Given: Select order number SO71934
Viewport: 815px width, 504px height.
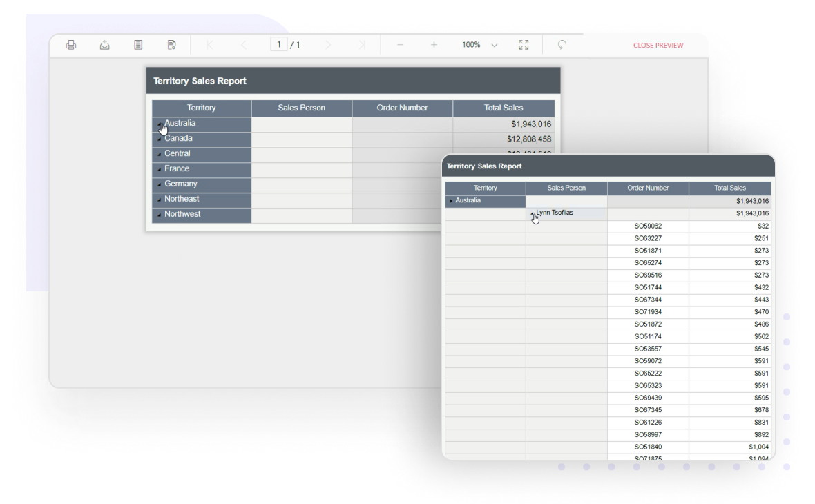Looking at the screenshot, I should click(x=648, y=312).
